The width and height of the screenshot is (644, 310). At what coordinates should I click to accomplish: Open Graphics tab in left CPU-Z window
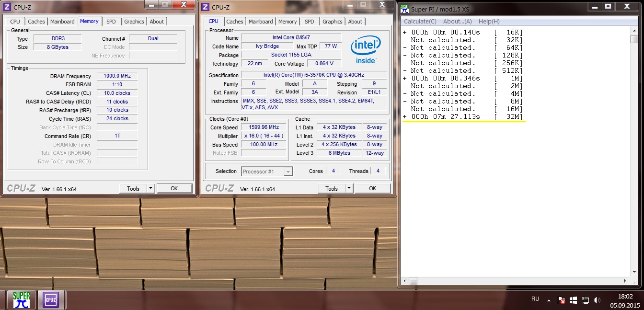click(x=134, y=22)
